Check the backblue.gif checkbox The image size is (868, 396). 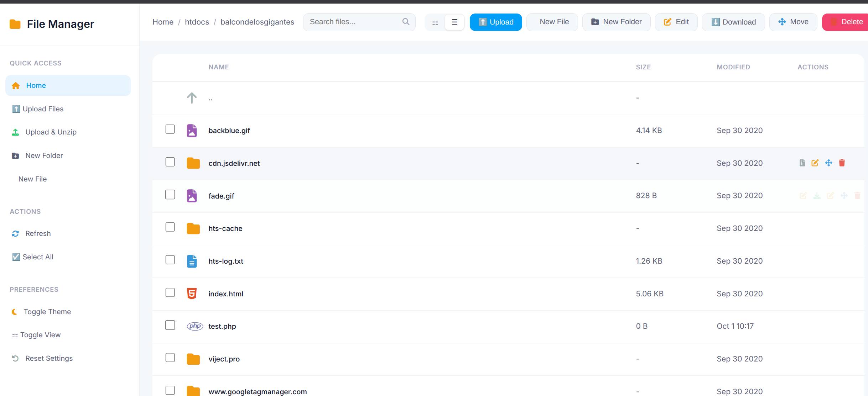coord(170,129)
